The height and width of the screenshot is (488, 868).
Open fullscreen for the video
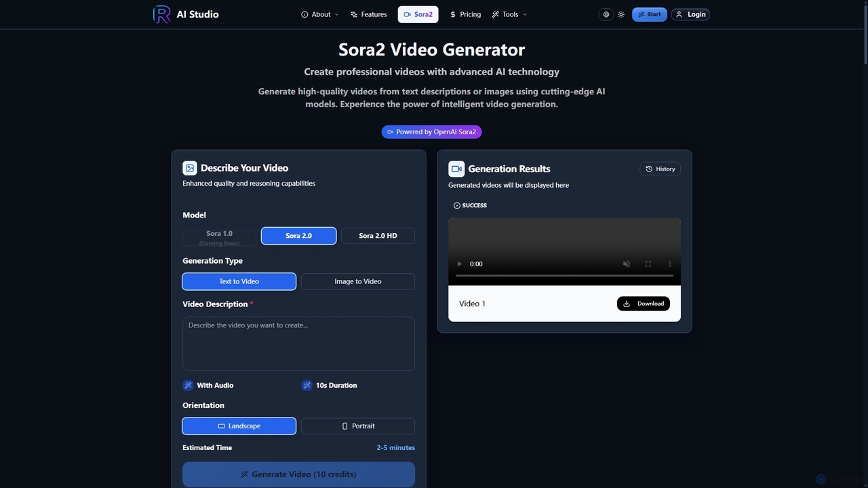click(648, 264)
